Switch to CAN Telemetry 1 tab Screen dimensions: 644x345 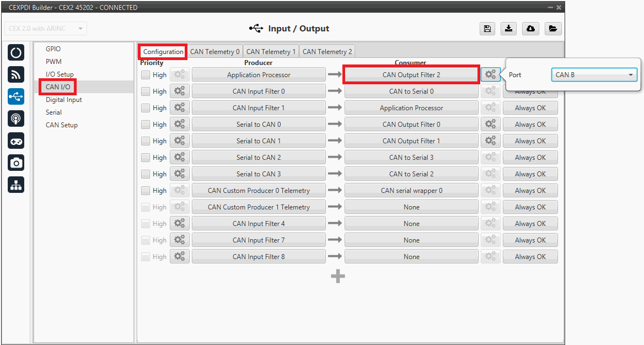pos(271,52)
